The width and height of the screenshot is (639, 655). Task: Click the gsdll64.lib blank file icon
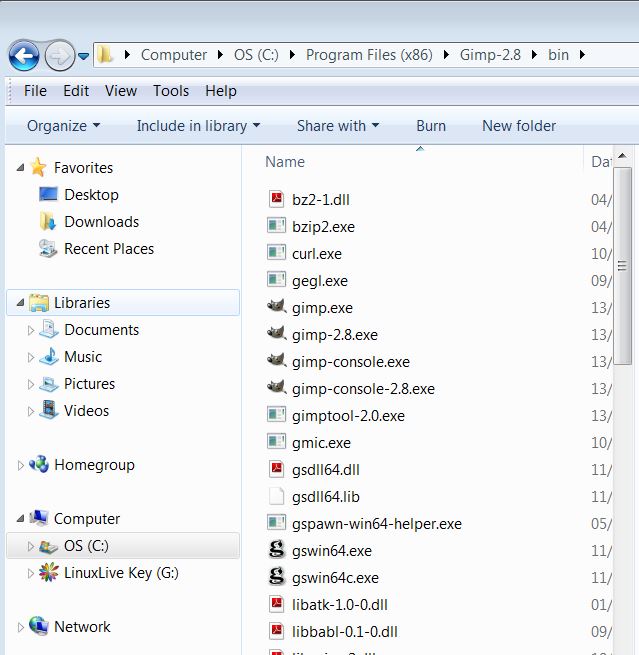tap(276, 496)
